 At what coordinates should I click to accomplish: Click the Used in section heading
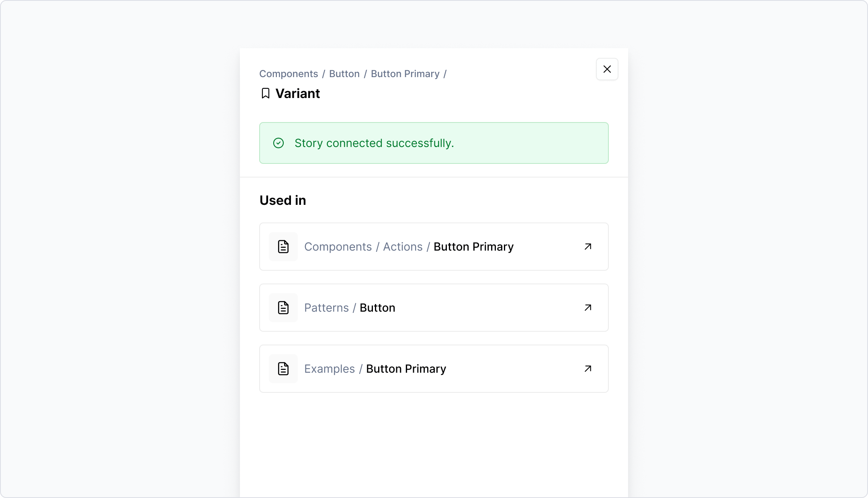coord(283,200)
